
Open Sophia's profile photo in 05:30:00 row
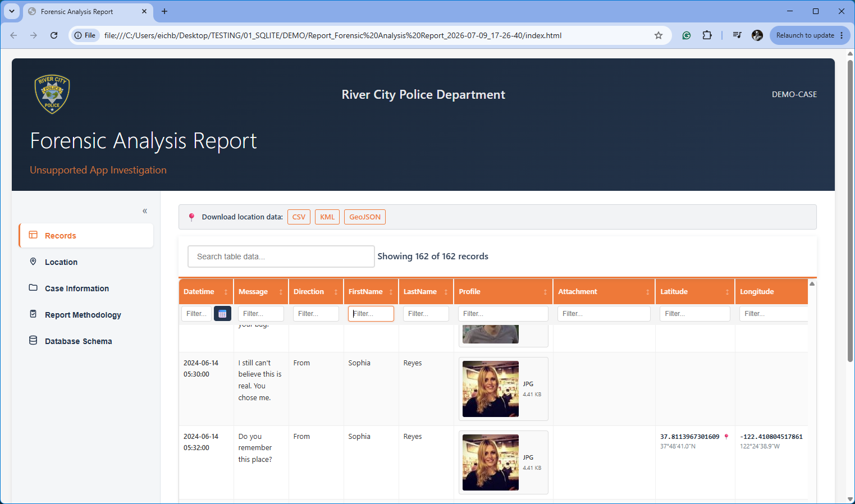click(x=491, y=389)
